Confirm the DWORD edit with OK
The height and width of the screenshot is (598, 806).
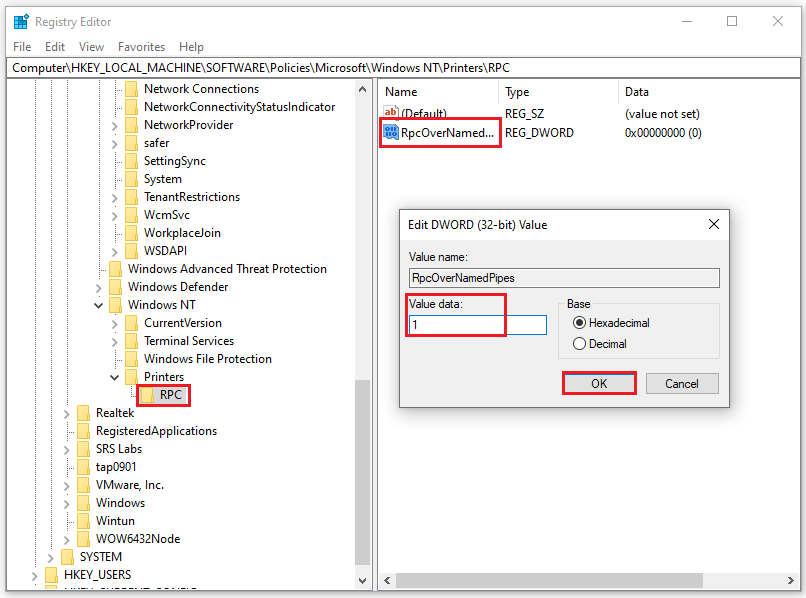click(x=599, y=384)
